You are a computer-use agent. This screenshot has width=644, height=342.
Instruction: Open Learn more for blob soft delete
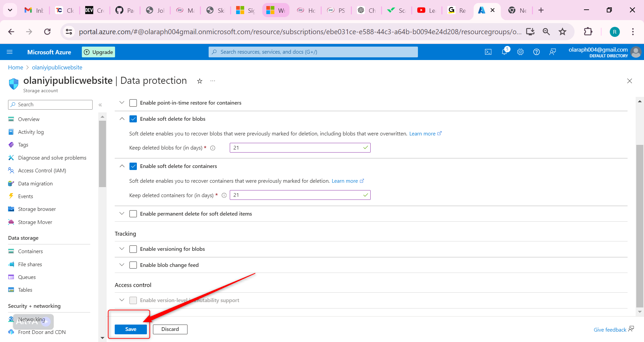[x=425, y=134]
